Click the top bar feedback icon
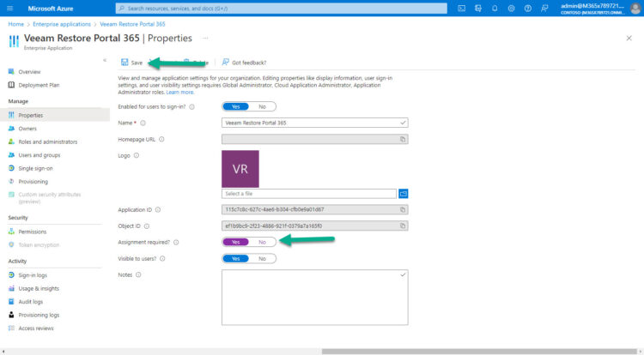Viewport: 644px width, 355px height. [x=544, y=9]
